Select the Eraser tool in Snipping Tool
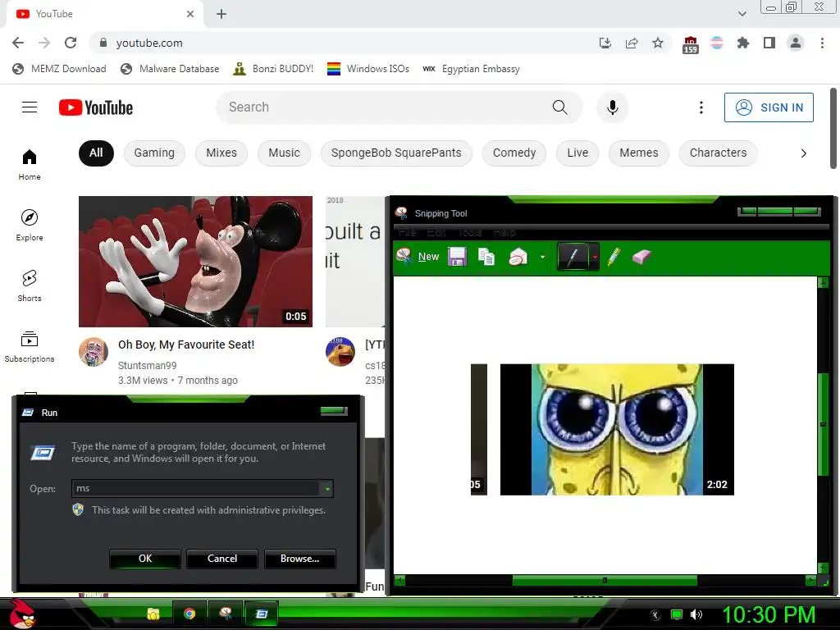This screenshot has width=840, height=630. pyautogui.click(x=641, y=257)
